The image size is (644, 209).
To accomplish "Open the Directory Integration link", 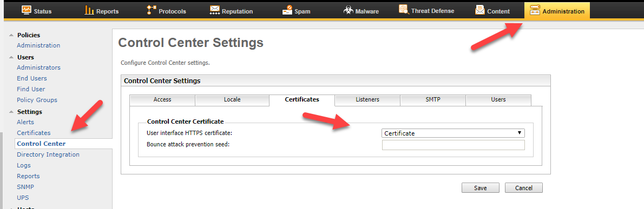I will coord(48,154).
